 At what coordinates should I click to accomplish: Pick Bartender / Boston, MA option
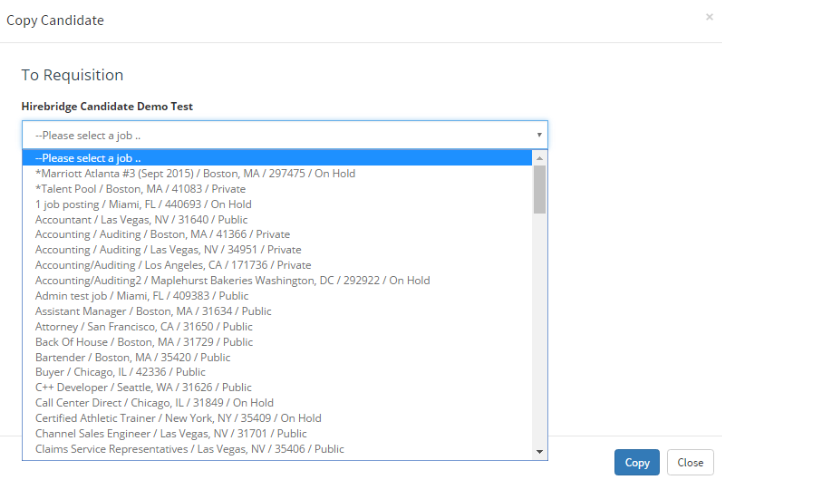[x=132, y=357]
